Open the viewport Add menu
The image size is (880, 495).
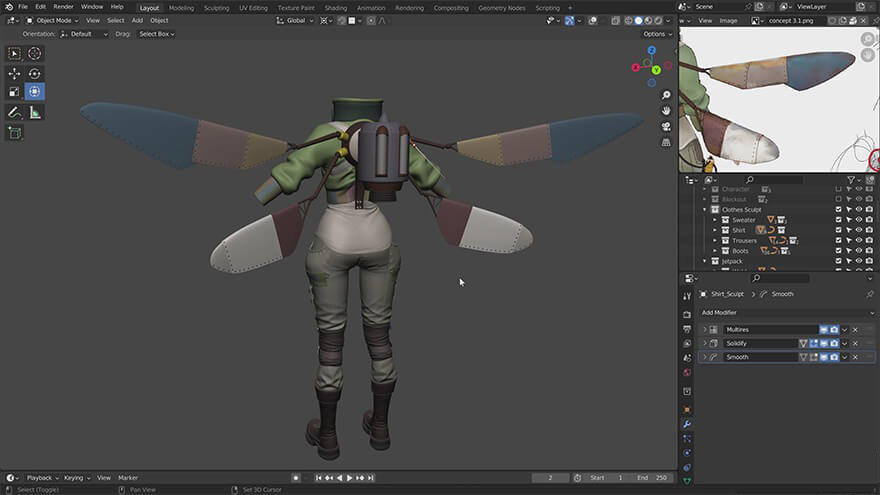point(137,21)
